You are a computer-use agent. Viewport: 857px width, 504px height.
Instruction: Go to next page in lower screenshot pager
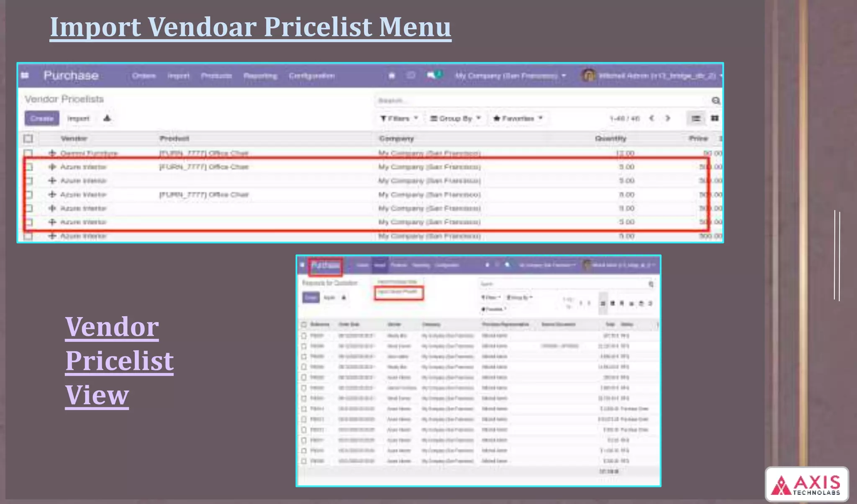coord(589,303)
